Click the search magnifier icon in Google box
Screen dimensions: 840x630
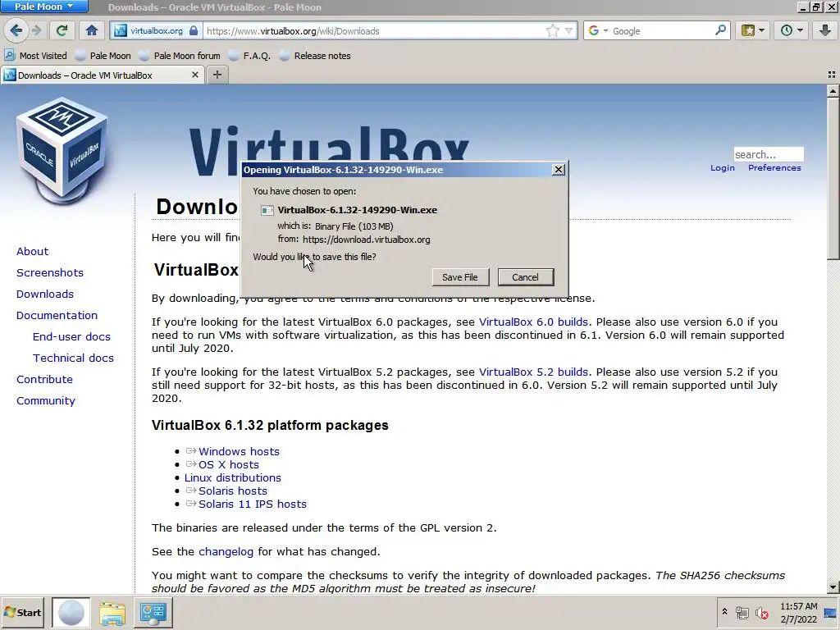coord(720,30)
